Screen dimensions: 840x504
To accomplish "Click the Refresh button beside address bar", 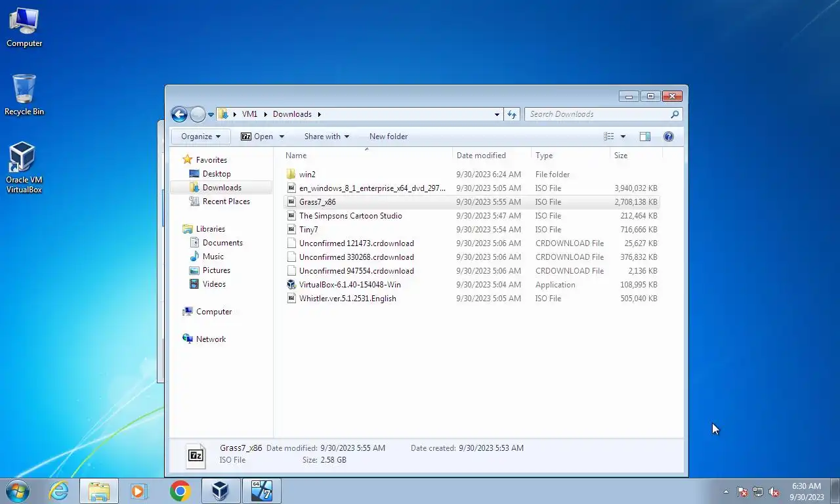I will point(512,114).
